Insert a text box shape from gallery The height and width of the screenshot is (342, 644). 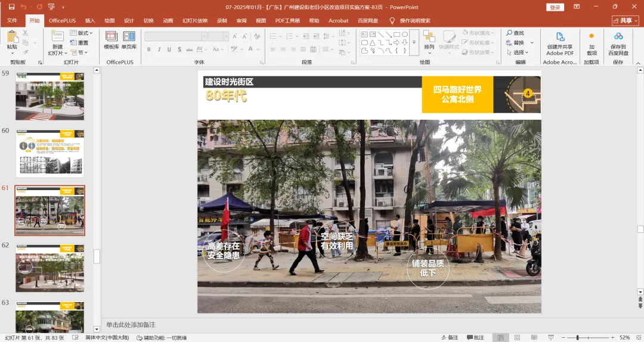pos(364,35)
